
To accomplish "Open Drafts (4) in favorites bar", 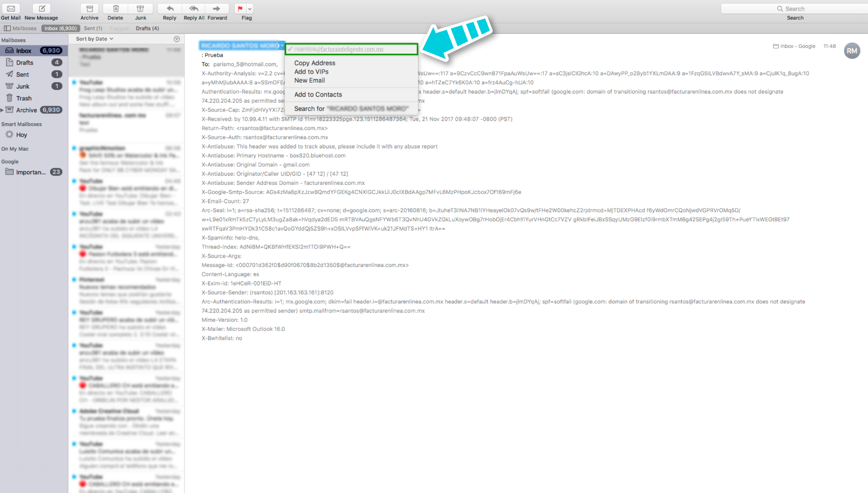I will [147, 28].
